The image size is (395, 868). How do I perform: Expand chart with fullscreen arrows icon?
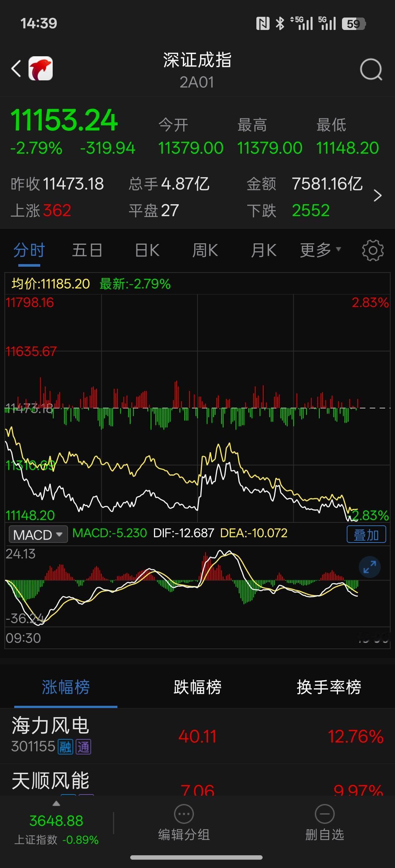(370, 567)
